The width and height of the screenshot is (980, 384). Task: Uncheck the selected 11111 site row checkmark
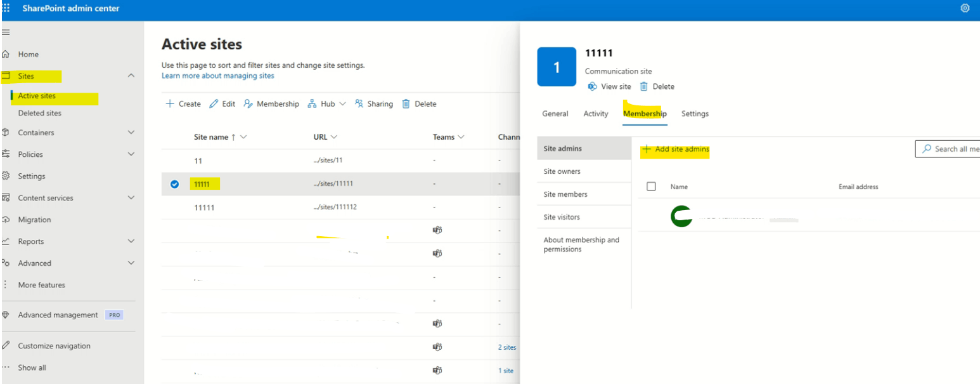click(x=175, y=184)
